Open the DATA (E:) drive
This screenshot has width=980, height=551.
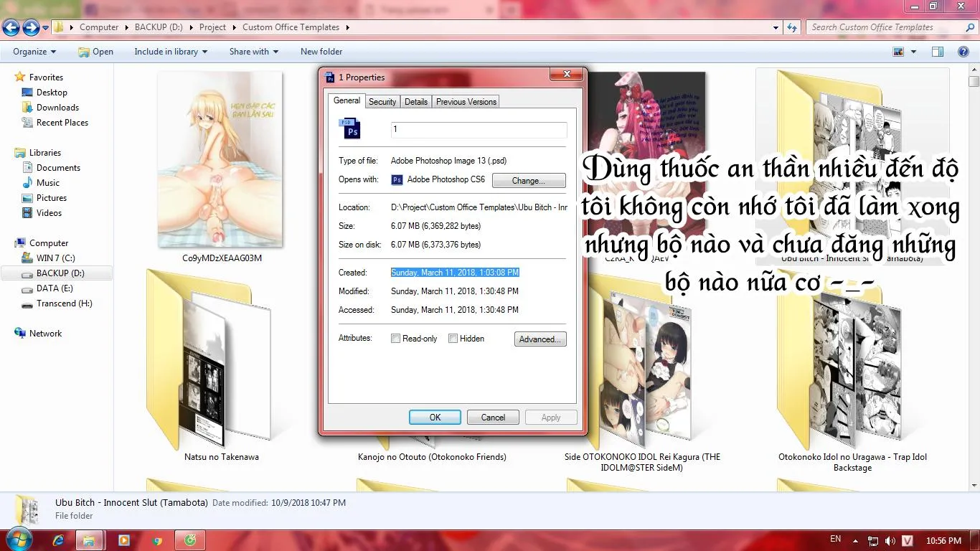[x=55, y=288]
